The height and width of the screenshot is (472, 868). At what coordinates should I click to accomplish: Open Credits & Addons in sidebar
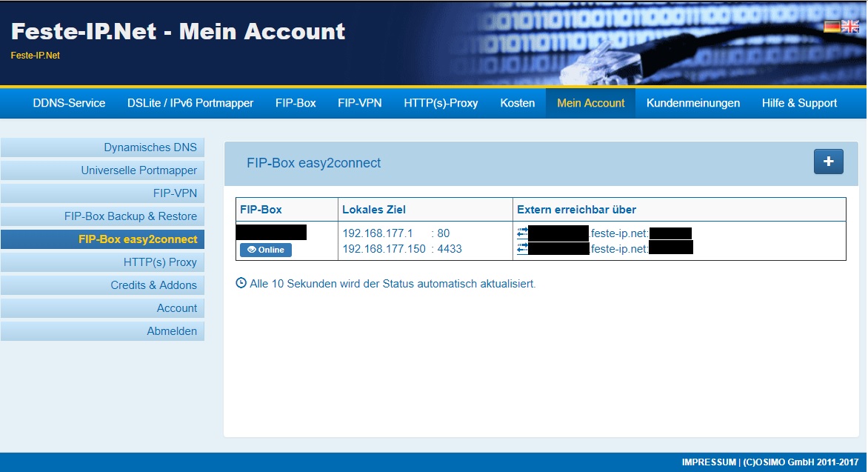tap(153, 285)
